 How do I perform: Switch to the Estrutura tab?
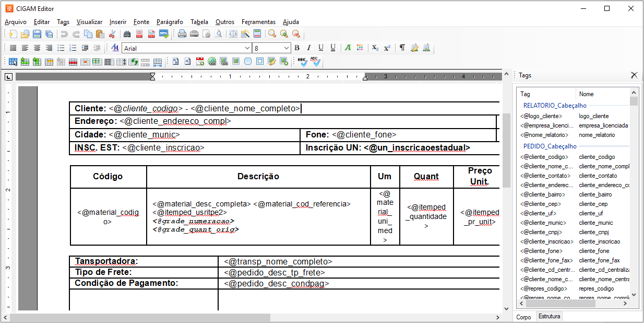pyautogui.click(x=549, y=316)
